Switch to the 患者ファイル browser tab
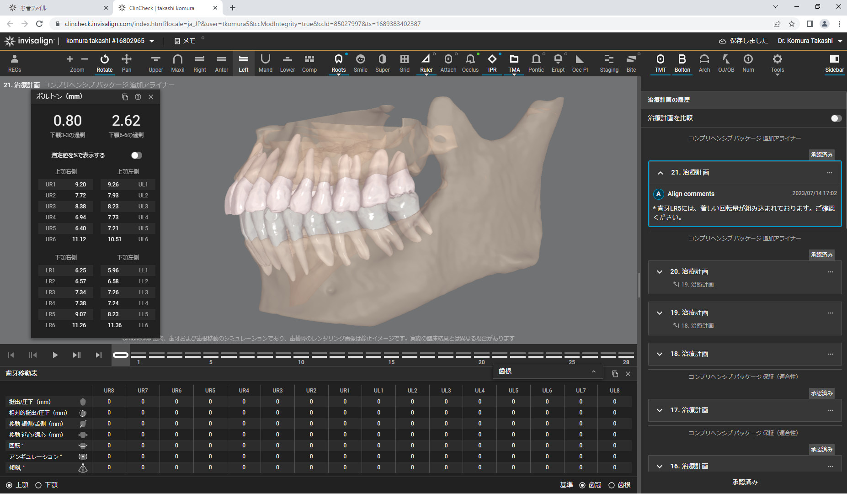 (x=55, y=8)
